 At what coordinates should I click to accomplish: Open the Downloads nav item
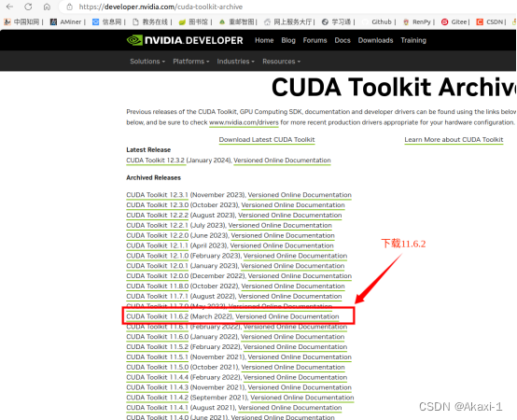click(x=375, y=40)
